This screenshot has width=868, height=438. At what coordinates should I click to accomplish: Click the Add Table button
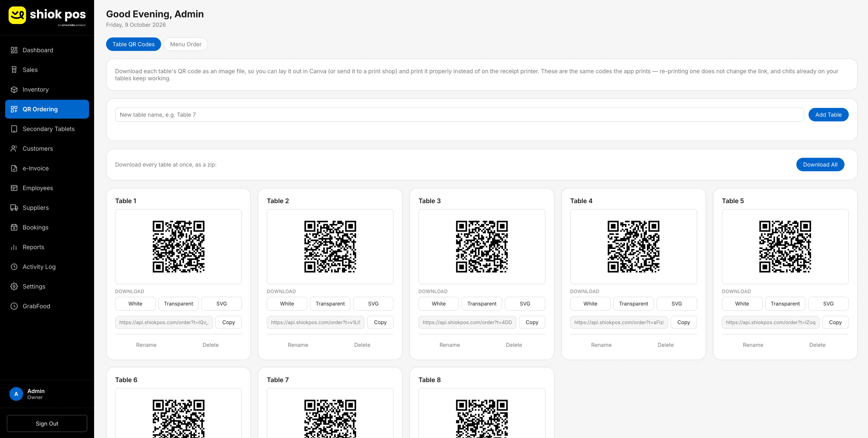(x=828, y=115)
